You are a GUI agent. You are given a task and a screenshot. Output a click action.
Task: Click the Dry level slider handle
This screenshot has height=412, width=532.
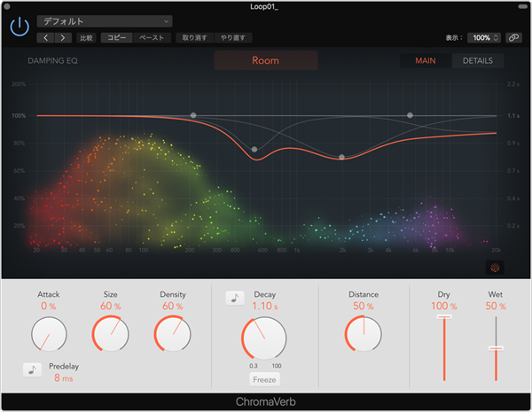point(444,316)
